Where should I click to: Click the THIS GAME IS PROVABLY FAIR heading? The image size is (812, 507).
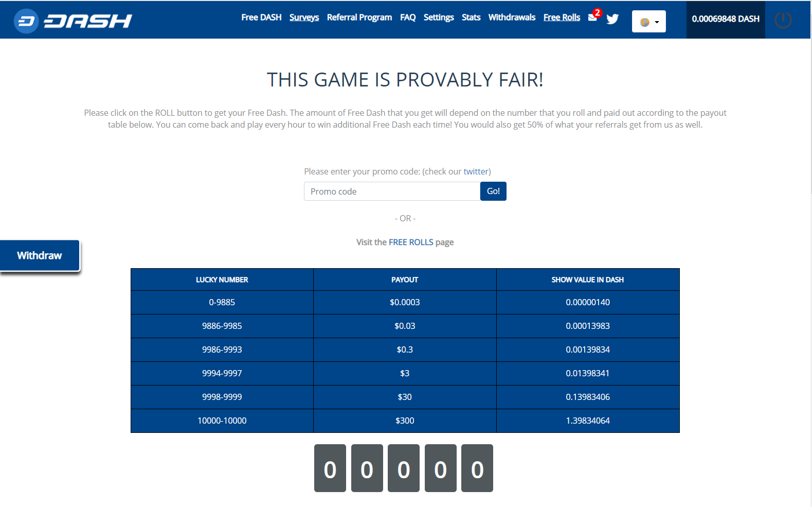[405, 80]
